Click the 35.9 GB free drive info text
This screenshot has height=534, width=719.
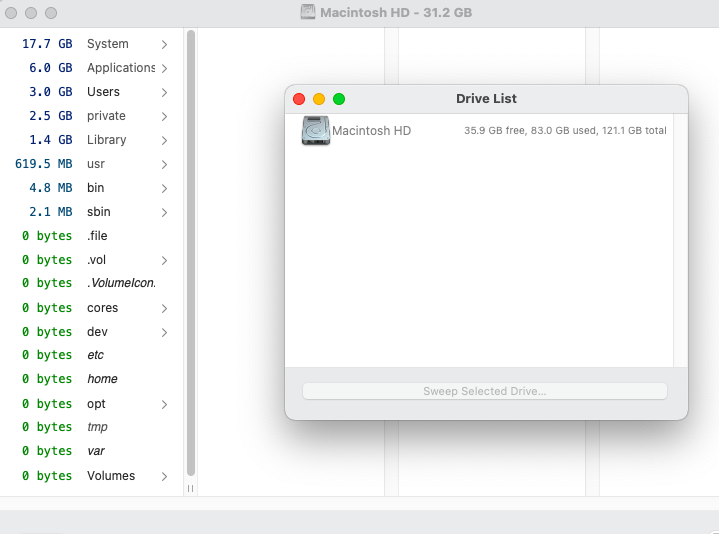point(565,131)
